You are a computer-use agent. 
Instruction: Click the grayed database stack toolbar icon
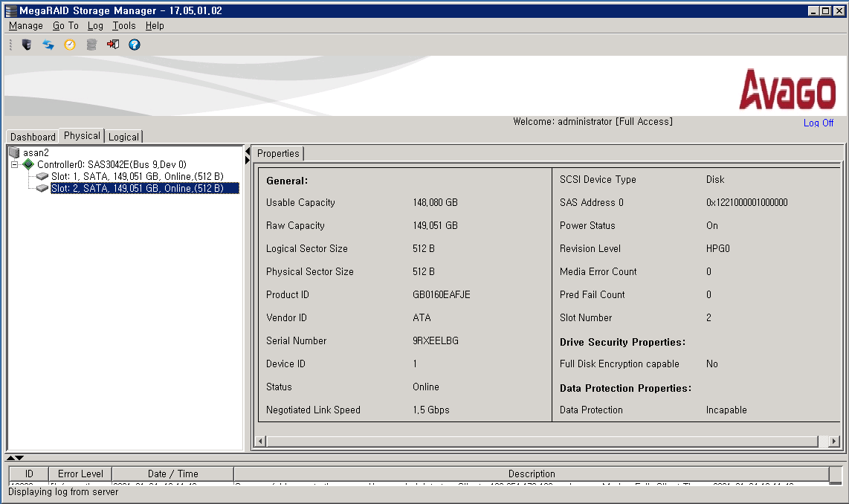(91, 45)
